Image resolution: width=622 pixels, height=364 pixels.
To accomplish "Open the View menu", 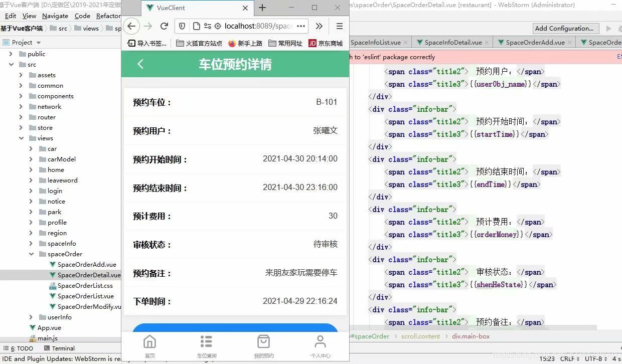I will (29, 16).
